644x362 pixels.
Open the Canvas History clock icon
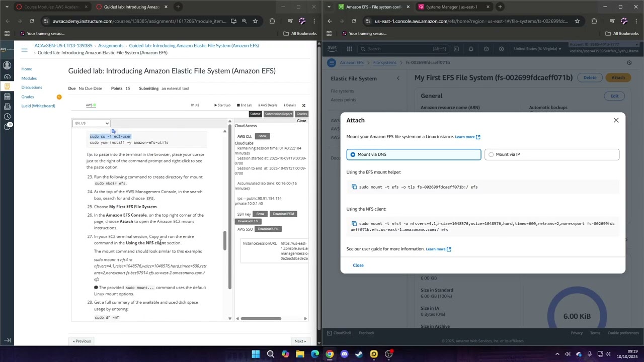(x=7, y=116)
